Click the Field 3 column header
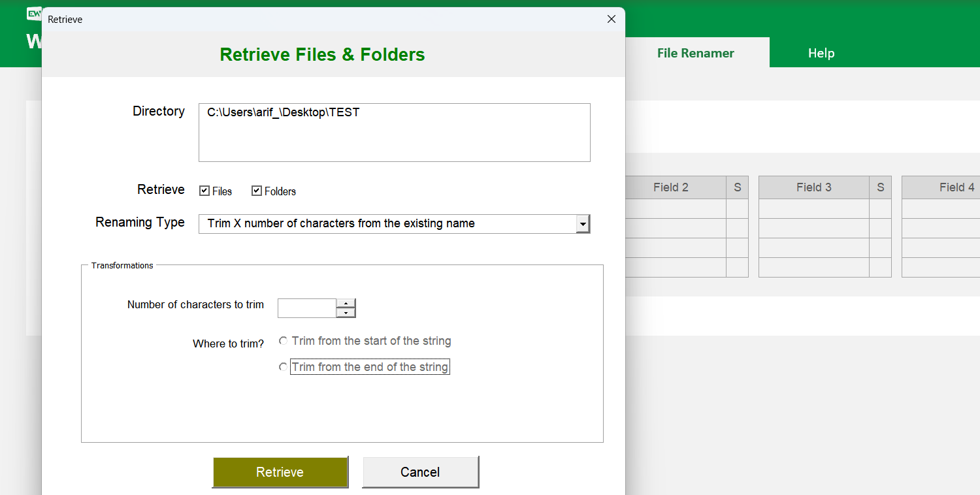This screenshot has width=980, height=495. point(813,187)
